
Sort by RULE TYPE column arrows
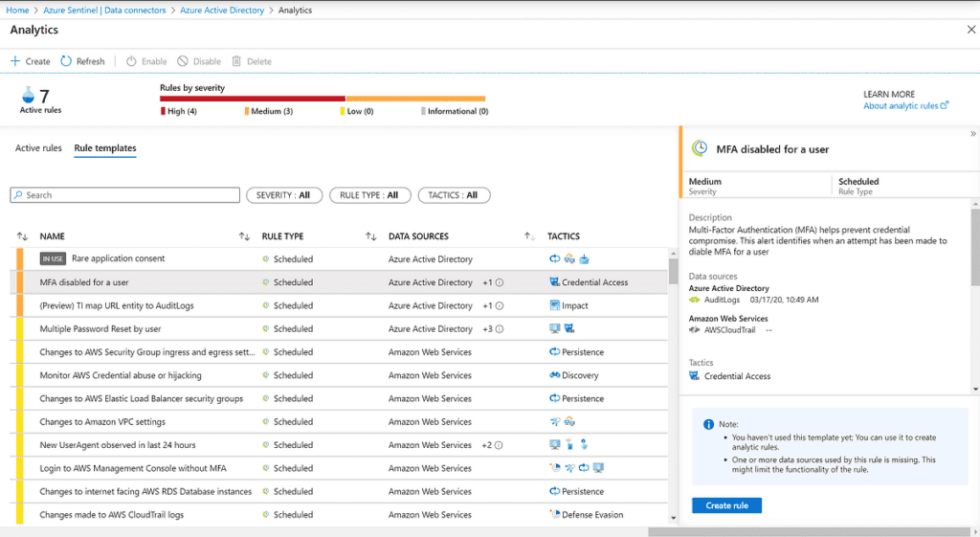(244, 236)
